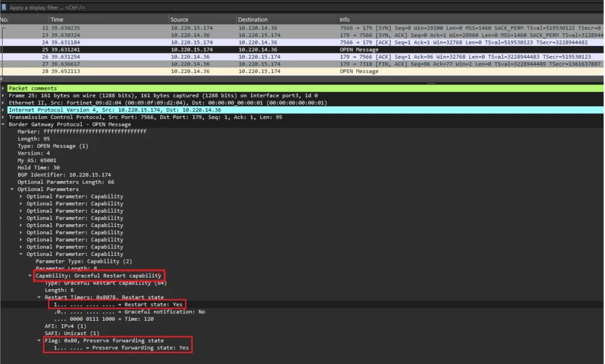The height and width of the screenshot is (364, 605).
Task: Select the 'Optional Parameters Length: 66' field
Action: coord(66,182)
